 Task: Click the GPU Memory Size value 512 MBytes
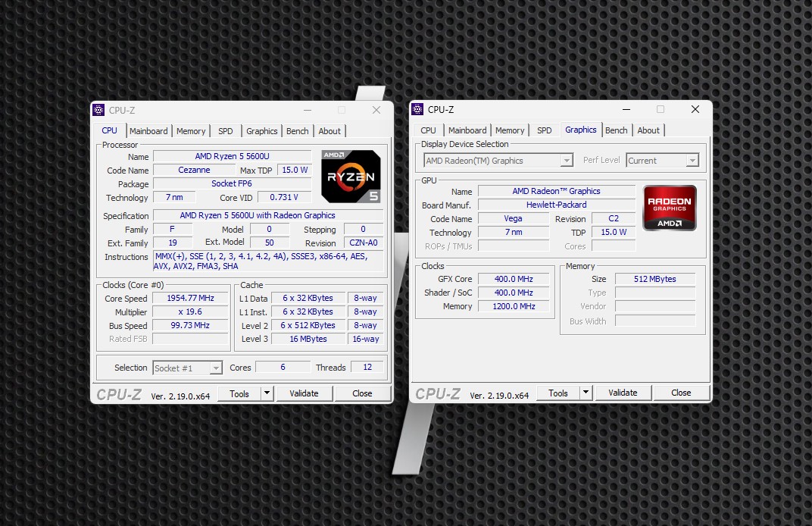[x=655, y=279]
